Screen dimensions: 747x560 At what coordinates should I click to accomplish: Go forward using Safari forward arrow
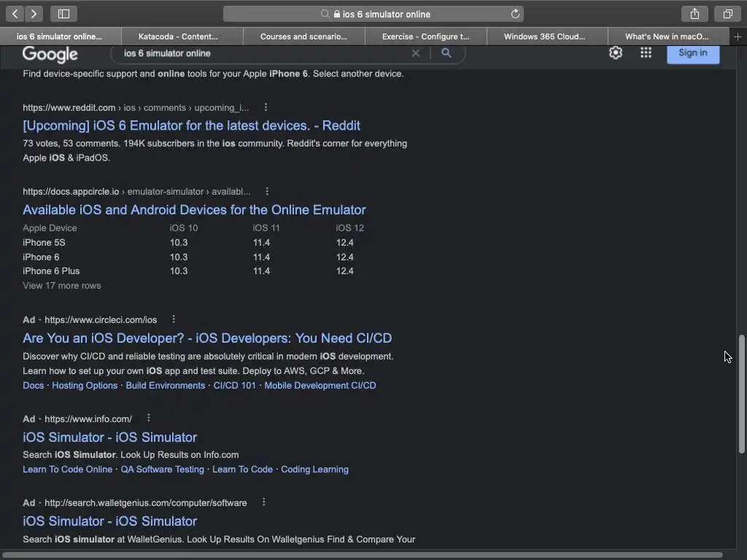[34, 14]
